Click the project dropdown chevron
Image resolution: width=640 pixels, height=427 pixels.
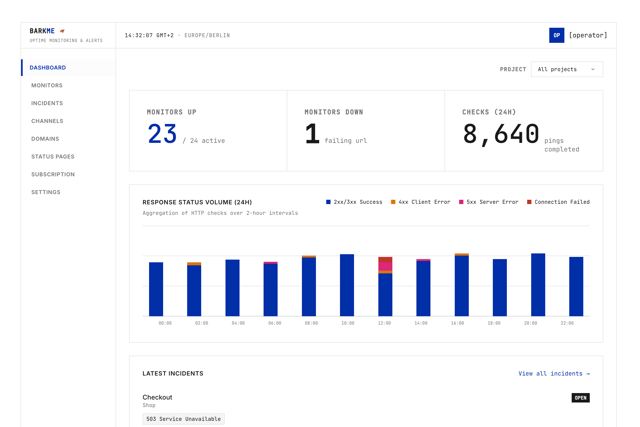pyautogui.click(x=593, y=69)
